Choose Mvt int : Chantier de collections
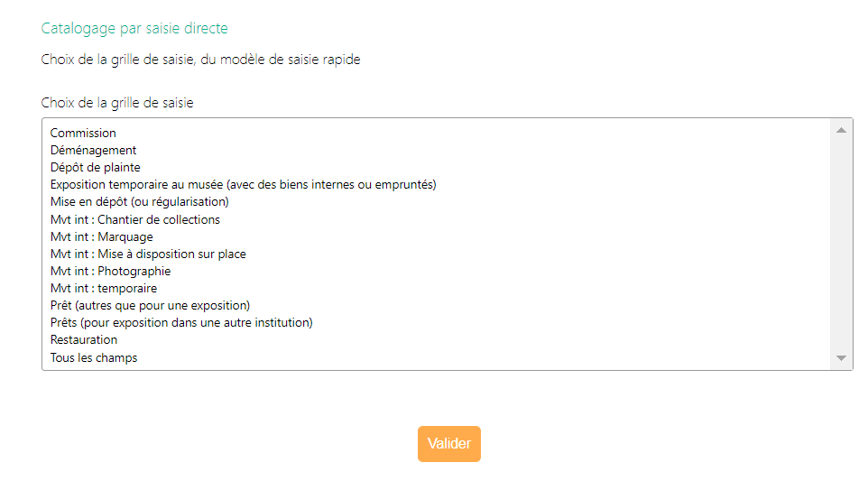Screen dimensions: 868x481 [x=135, y=219]
